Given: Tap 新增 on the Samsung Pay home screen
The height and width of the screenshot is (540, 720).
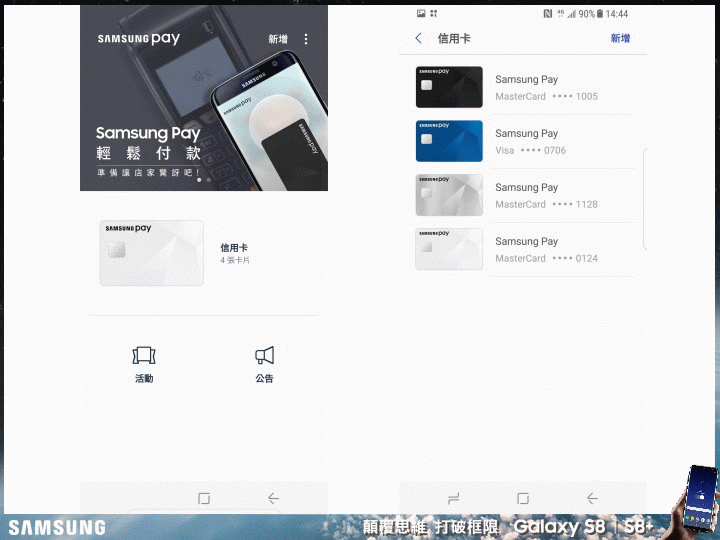Looking at the screenshot, I should point(278,39).
